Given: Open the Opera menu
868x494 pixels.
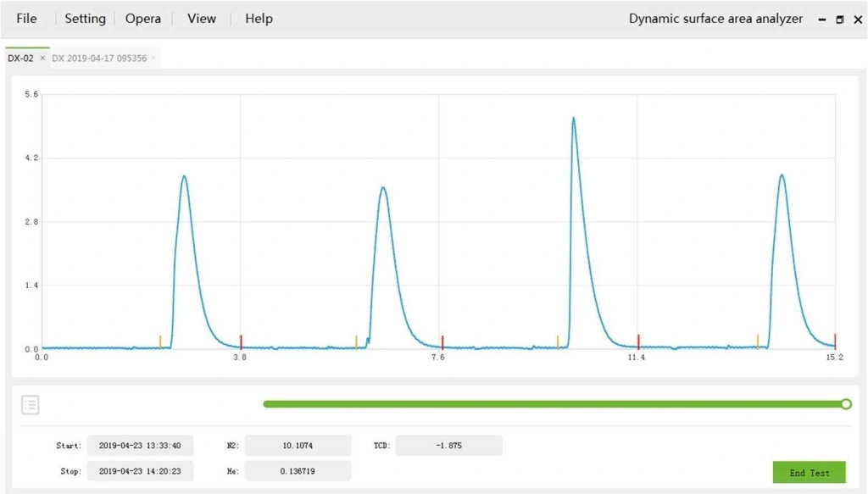Looking at the screenshot, I should tap(143, 19).
